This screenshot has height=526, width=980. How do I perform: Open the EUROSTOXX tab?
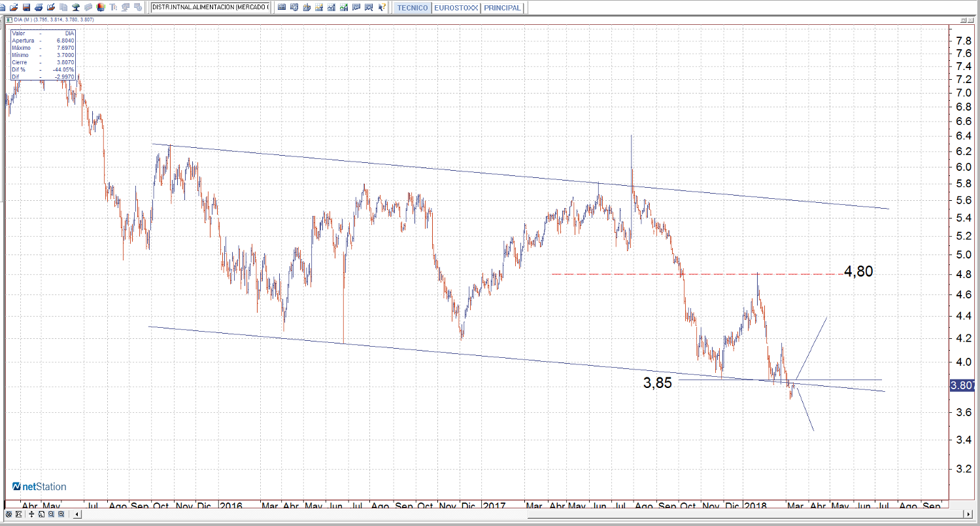pos(456,8)
